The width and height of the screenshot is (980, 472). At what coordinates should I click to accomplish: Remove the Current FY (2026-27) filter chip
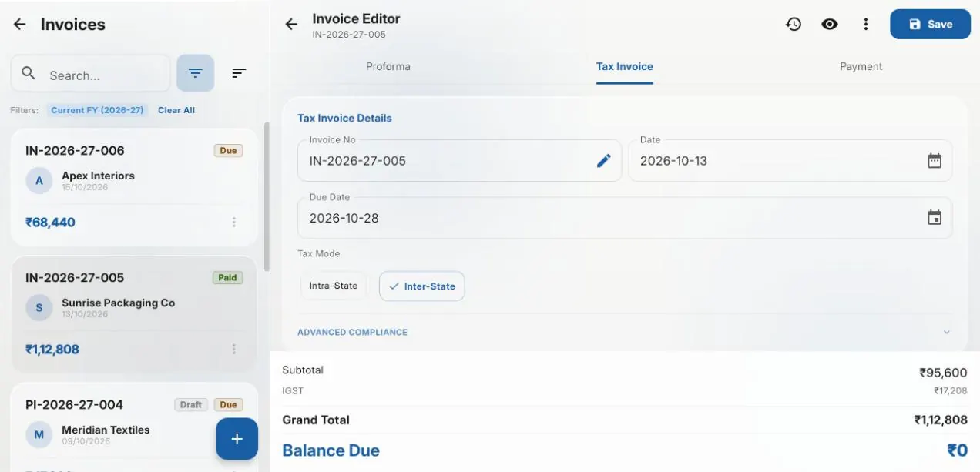coord(97,110)
